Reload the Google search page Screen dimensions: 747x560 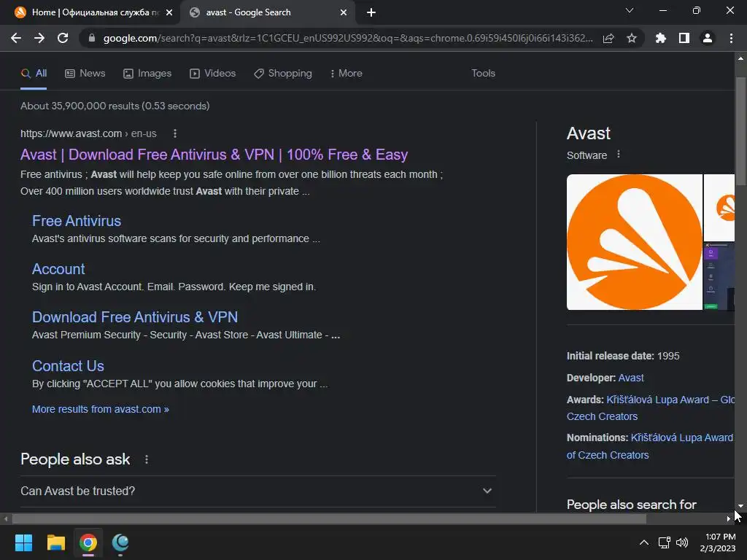[63, 38]
